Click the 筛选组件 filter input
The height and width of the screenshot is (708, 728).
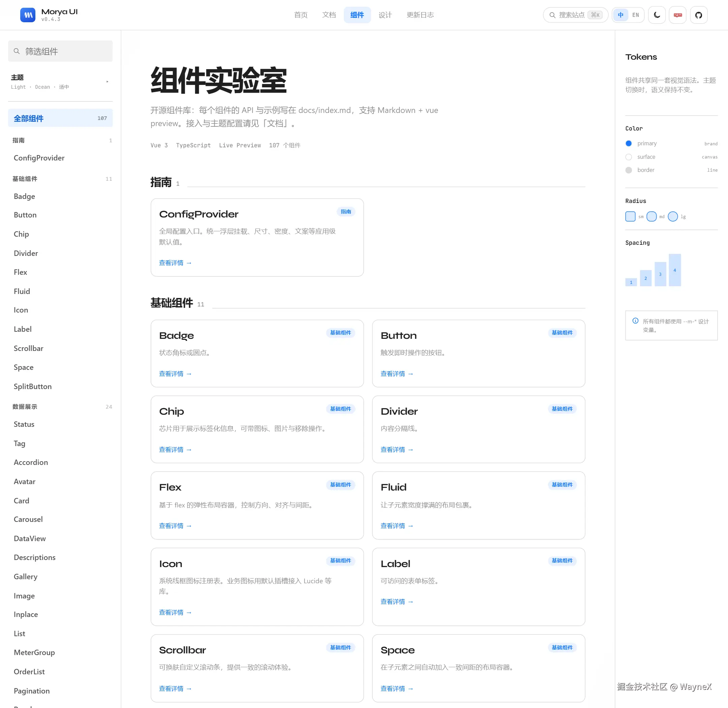pyautogui.click(x=60, y=51)
